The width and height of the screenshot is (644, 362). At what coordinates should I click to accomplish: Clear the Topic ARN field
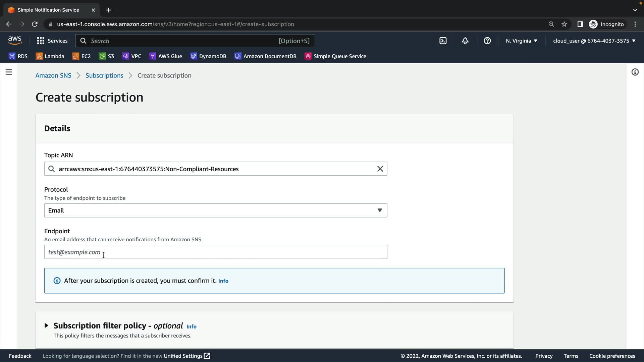pyautogui.click(x=380, y=169)
